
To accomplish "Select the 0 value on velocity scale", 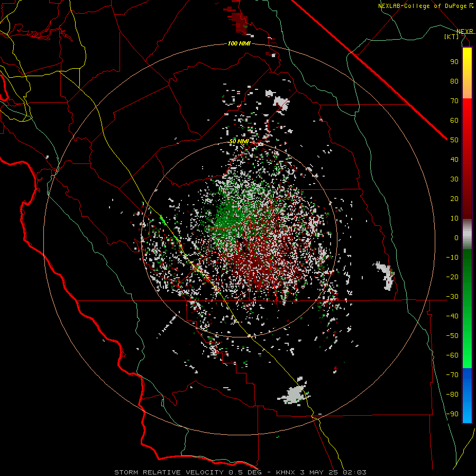I will [456, 237].
